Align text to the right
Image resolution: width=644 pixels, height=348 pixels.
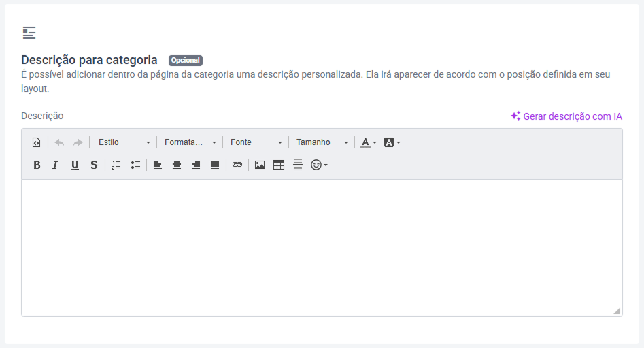pos(196,165)
